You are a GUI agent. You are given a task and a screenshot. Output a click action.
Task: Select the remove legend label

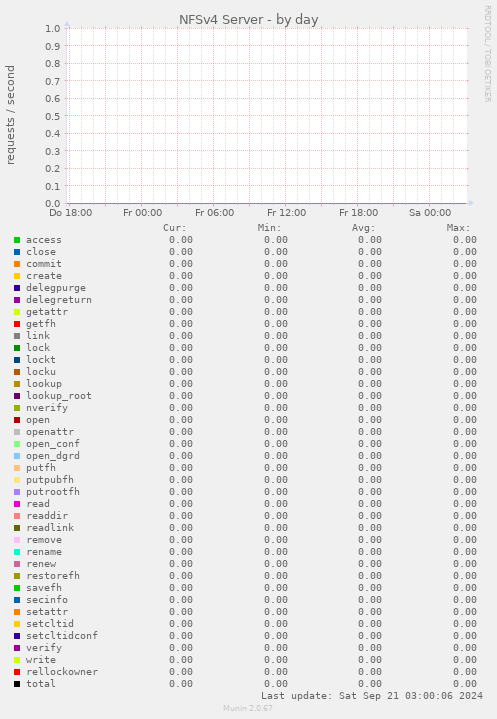[x=44, y=540]
